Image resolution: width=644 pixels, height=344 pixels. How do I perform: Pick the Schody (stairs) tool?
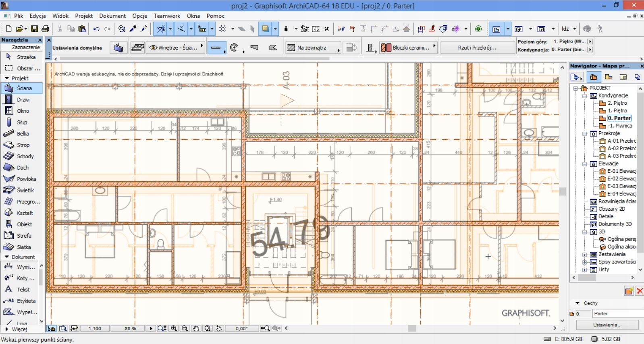25,156
